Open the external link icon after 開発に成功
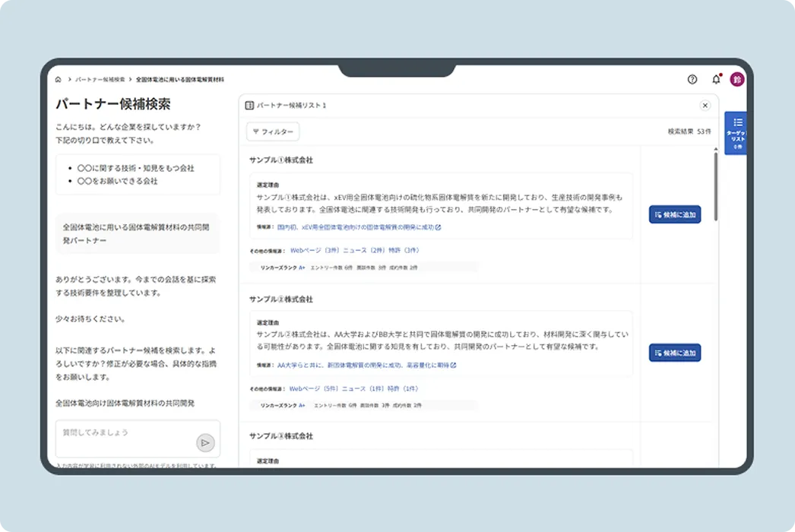The width and height of the screenshot is (795, 532). 439,226
